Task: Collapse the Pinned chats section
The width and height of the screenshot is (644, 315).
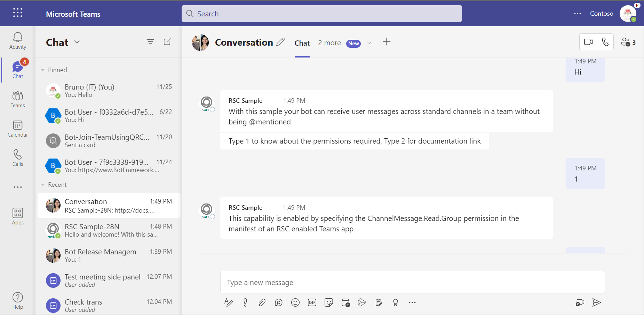Action: click(43, 70)
